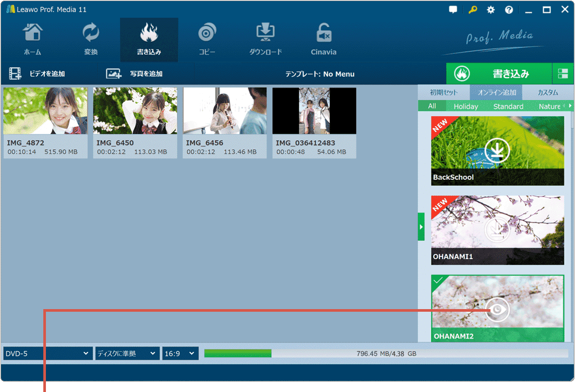
Task: Select the IMG_6450 video thumbnail
Action: [x=135, y=111]
